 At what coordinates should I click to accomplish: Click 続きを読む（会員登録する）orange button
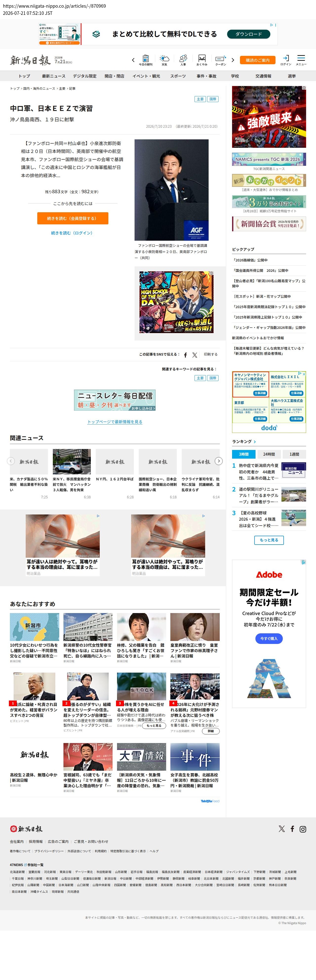point(73,218)
